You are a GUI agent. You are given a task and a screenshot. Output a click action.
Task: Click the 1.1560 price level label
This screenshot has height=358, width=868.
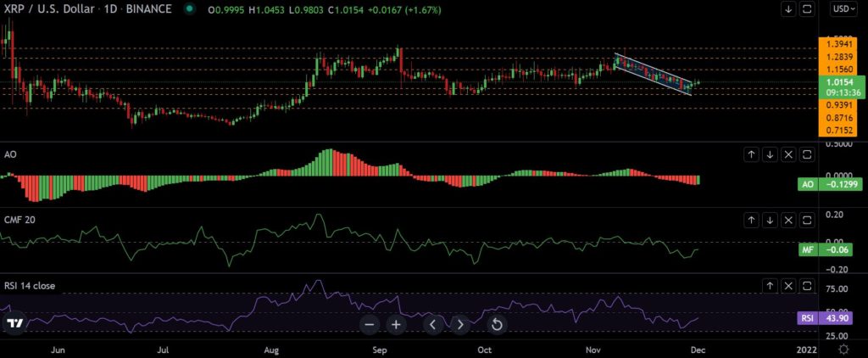(x=838, y=70)
